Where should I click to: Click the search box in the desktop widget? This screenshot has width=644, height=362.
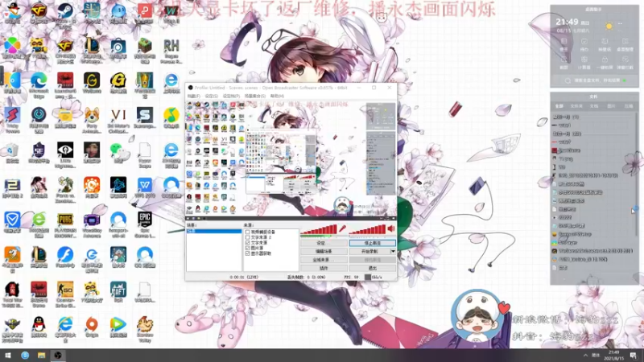tap(594, 80)
